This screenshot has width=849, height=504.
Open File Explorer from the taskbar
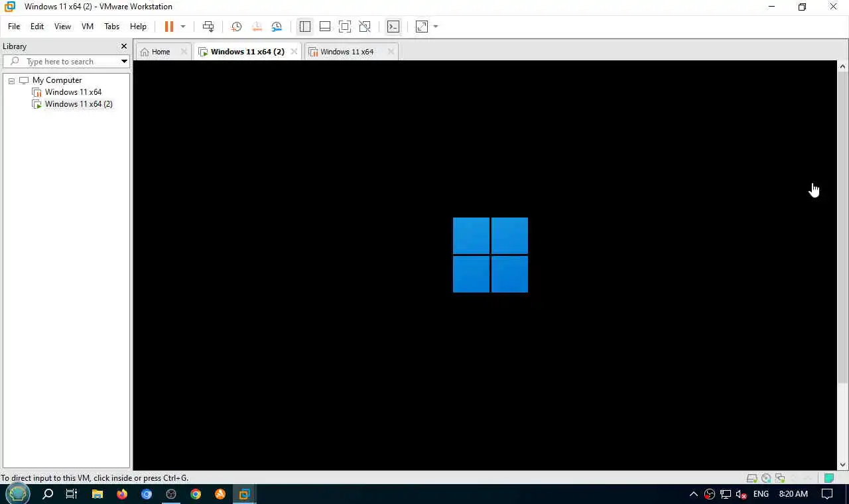coord(98,494)
